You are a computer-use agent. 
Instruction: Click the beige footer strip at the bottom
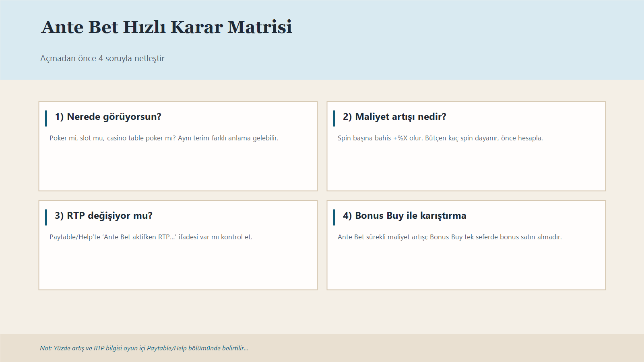[443, 348]
